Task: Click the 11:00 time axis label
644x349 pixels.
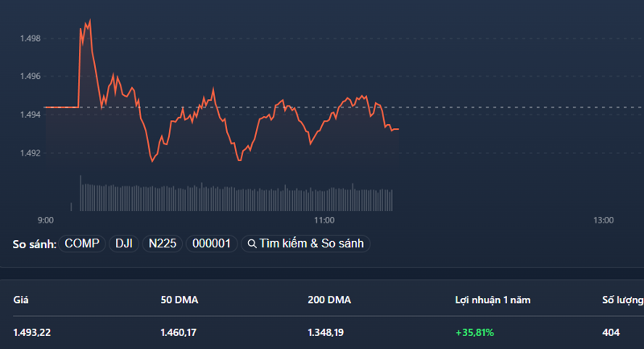Action: [324, 220]
